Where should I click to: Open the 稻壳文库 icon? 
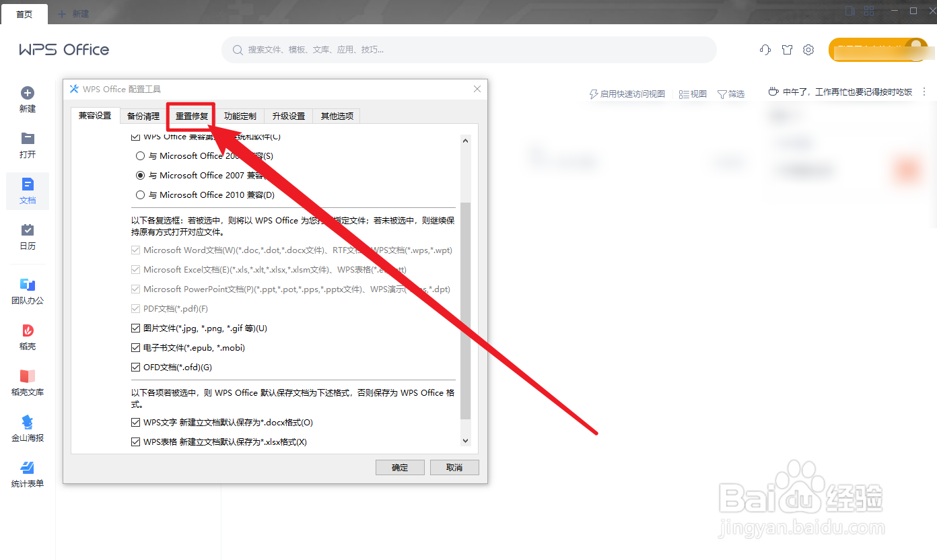point(28,376)
